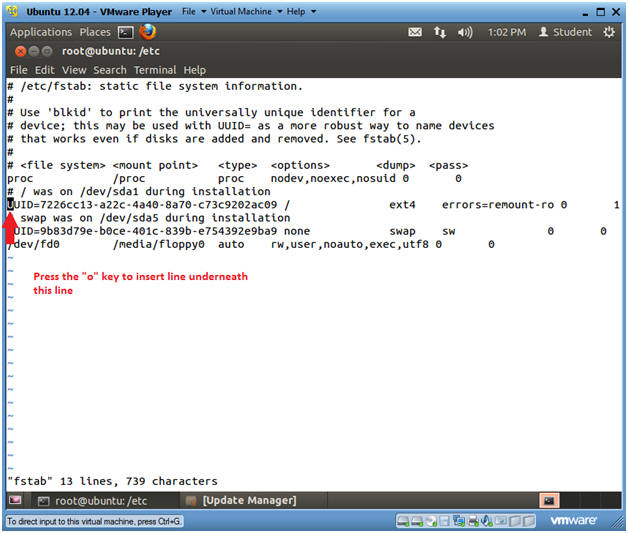Click the Show Desktop icon in bottom panel
Screen dimensions: 628x533
click(15, 500)
